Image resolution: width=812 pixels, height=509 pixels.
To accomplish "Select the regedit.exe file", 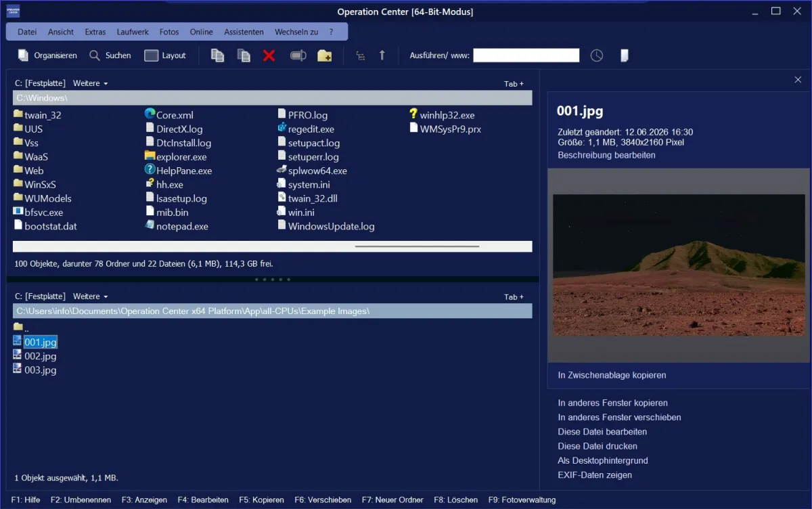I will tap(306, 129).
